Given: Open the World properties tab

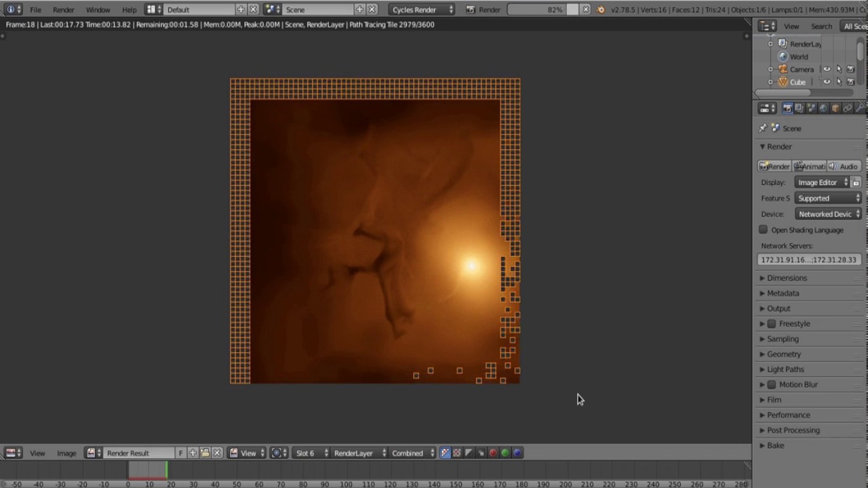Looking at the screenshot, I should (823, 108).
